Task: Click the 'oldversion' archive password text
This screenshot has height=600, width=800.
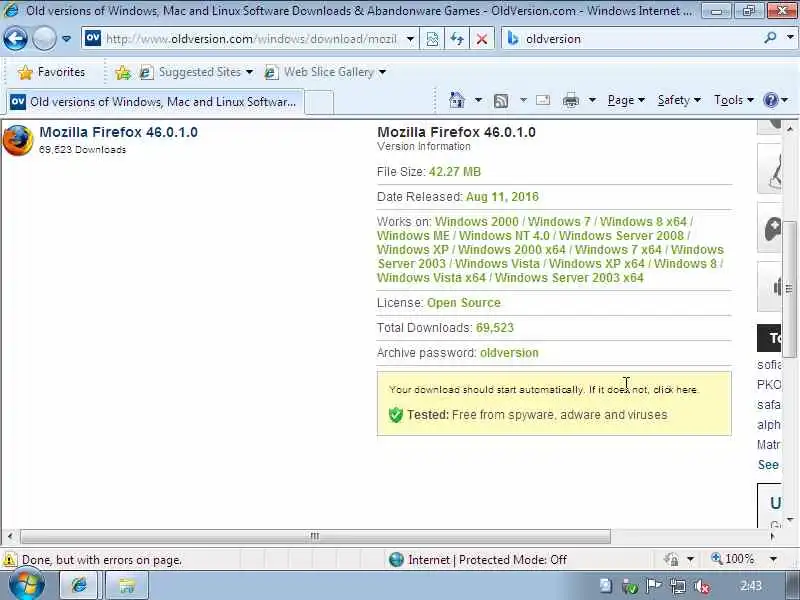Action: click(509, 353)
